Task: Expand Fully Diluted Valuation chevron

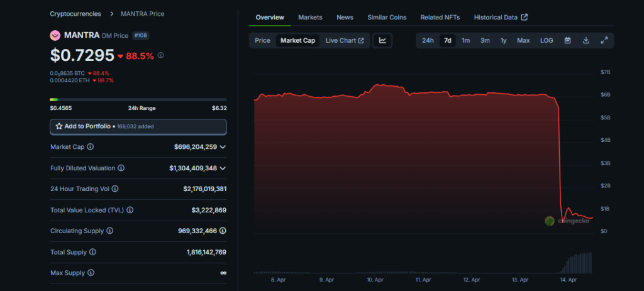Action: [223, 168]
